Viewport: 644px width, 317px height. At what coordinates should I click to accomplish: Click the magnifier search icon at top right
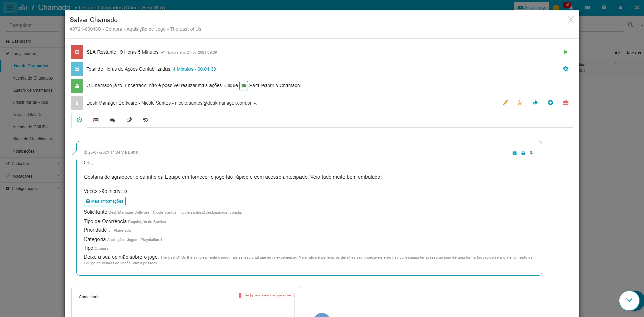point(631,25)
